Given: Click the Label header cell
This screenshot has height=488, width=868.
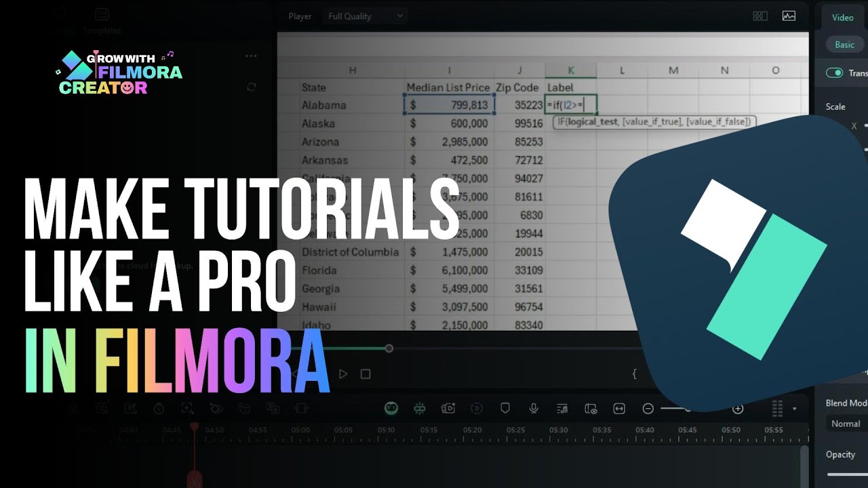Looking at the screenshot, I should [571, 87].
